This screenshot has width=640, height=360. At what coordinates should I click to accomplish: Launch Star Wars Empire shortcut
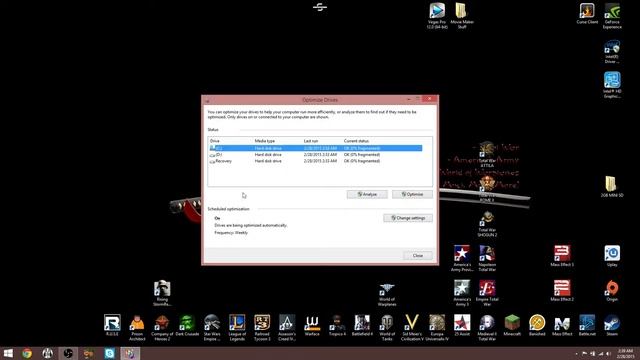tap(212, 327)
